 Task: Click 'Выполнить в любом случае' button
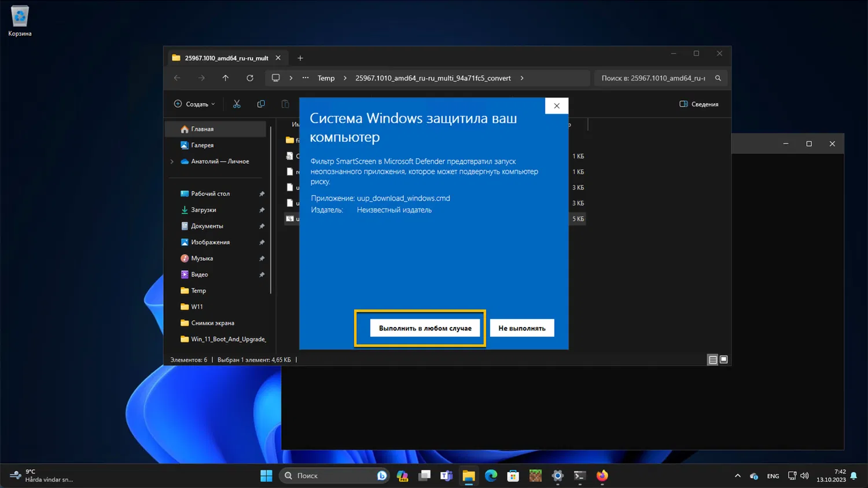point(425,328)
